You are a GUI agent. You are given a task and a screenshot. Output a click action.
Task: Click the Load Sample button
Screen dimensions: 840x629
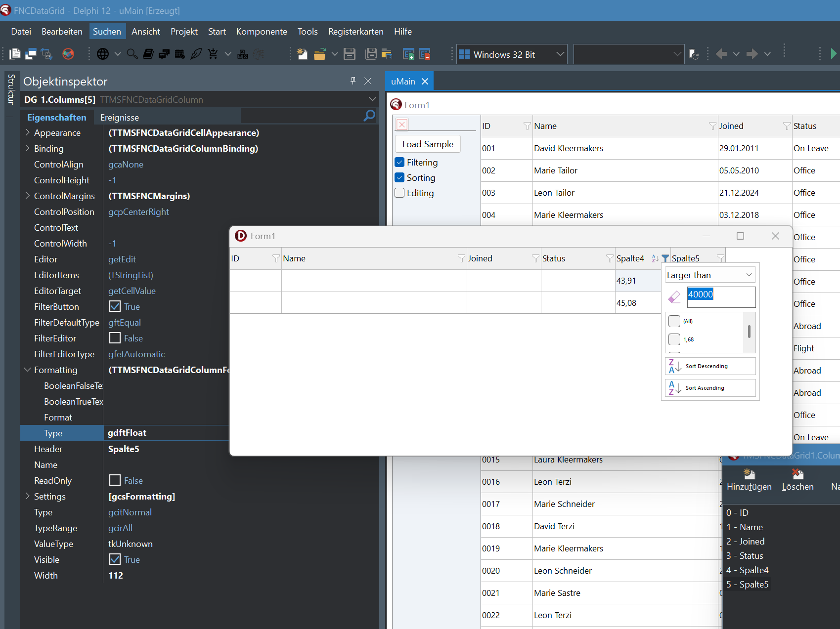(428, 144)
